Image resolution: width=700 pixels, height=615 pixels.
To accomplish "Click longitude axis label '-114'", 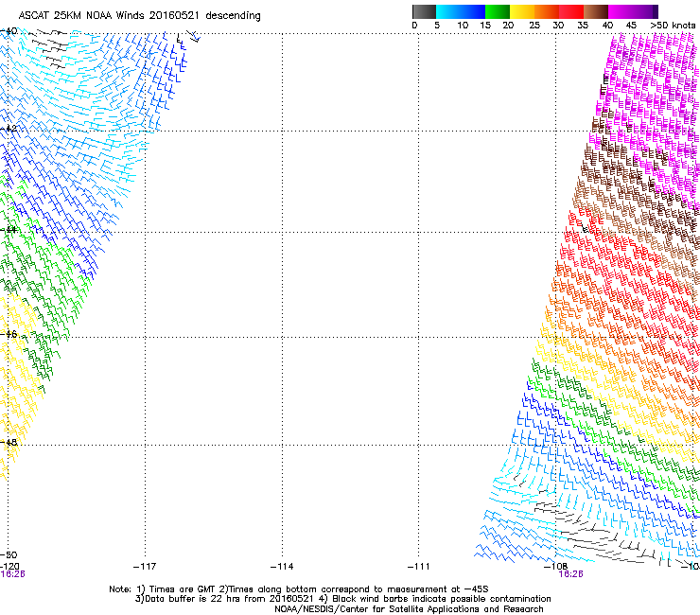I will 282,567.
